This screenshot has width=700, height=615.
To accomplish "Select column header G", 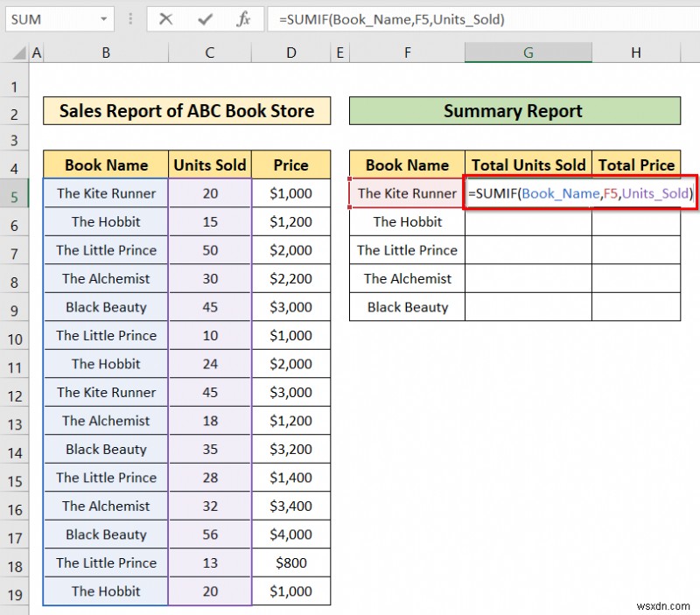I will tap(528, 52).
